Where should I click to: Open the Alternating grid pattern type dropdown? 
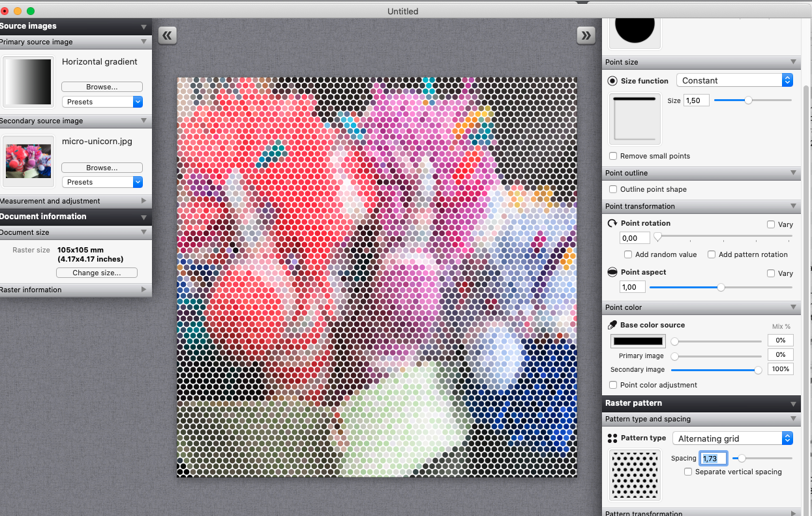(x=732, y=438)
